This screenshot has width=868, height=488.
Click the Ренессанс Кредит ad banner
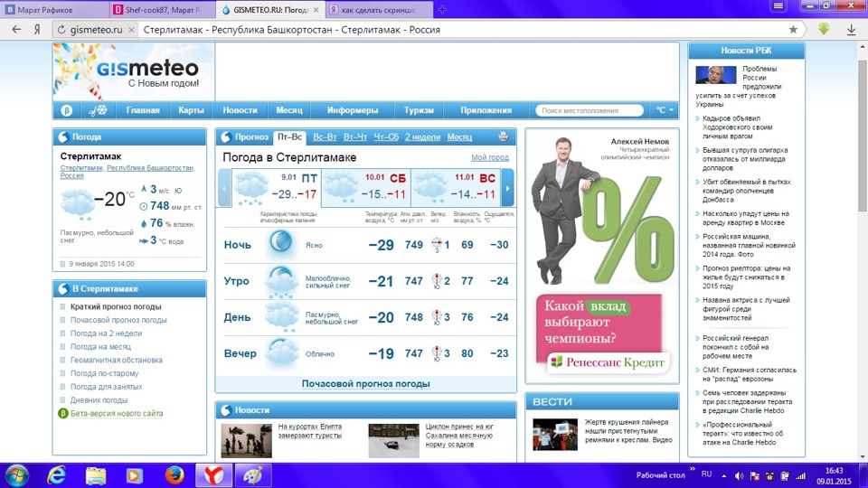tap(602, 256)
